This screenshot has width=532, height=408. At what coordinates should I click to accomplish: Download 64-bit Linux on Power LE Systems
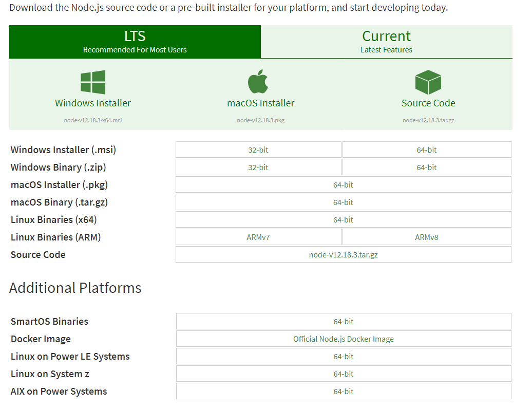344,357
